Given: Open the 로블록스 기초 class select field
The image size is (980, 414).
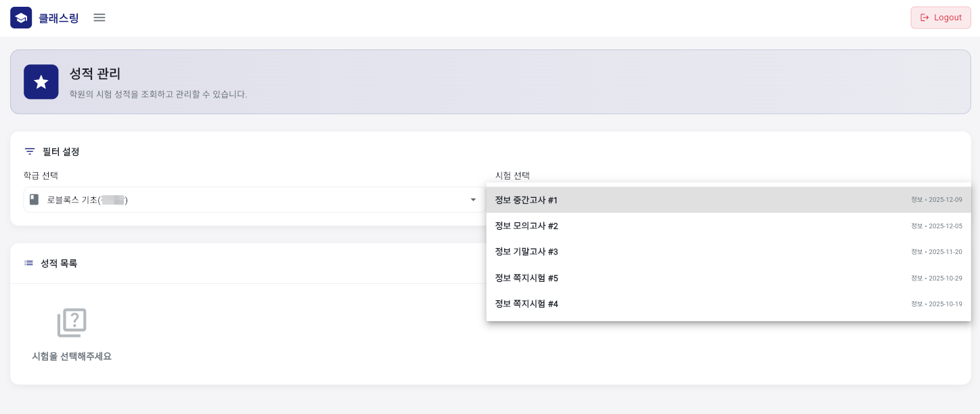Looking at the screenshot, I should pos(250,200).
